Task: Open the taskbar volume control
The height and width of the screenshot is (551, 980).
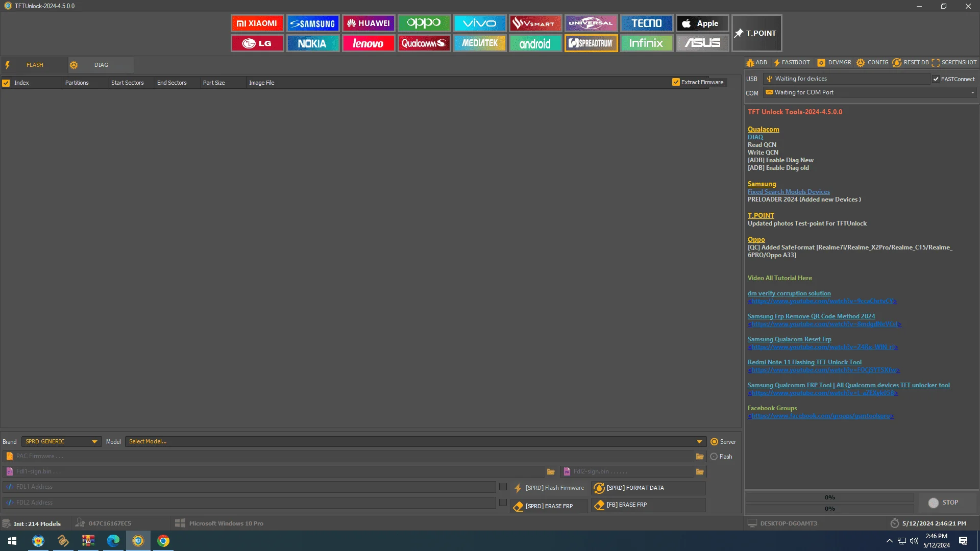Action: point(914,541)
